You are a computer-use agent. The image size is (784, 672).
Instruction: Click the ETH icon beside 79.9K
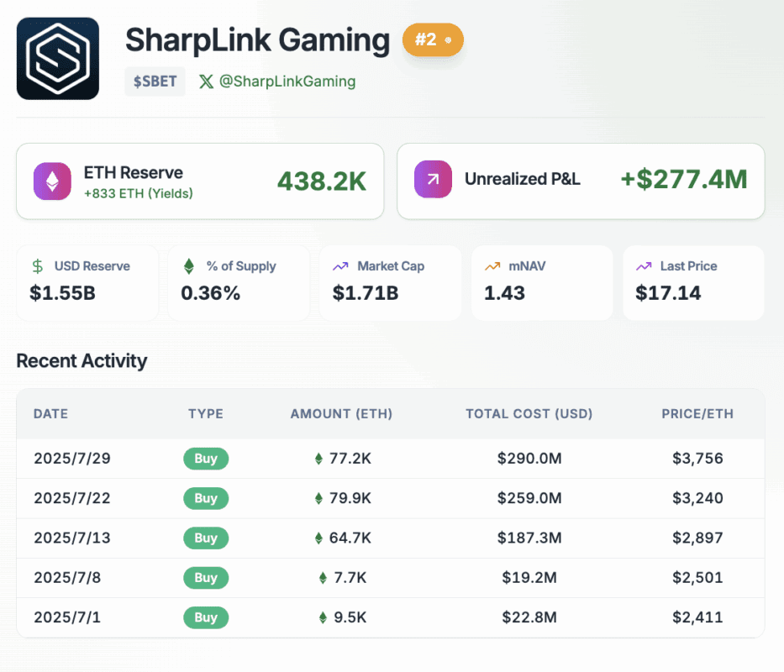(x=318, y=498)
